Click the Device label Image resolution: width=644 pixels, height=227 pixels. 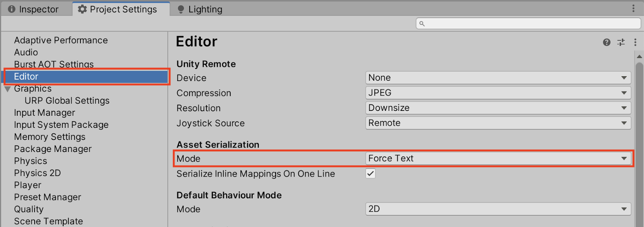point(191,78)
